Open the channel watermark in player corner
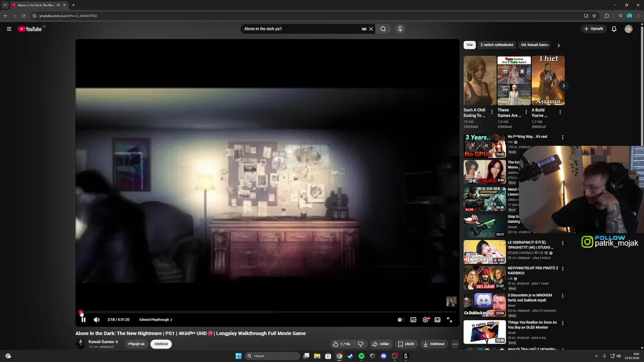 pyautogui.click(x=451, y=302)
